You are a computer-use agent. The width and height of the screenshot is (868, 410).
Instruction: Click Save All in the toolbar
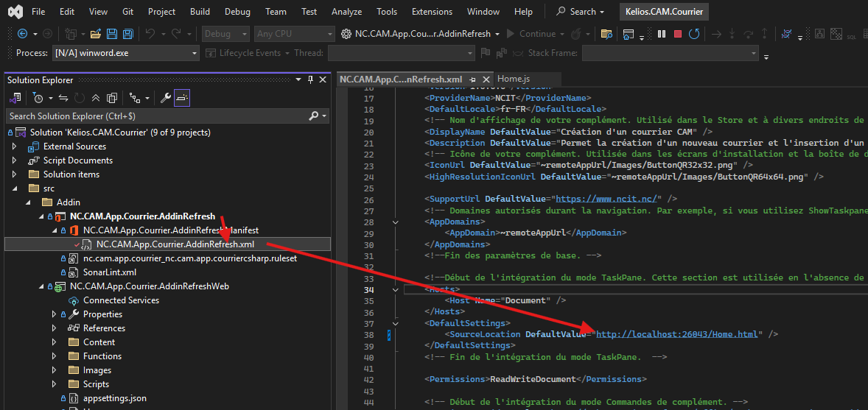[x=128, y=34]
